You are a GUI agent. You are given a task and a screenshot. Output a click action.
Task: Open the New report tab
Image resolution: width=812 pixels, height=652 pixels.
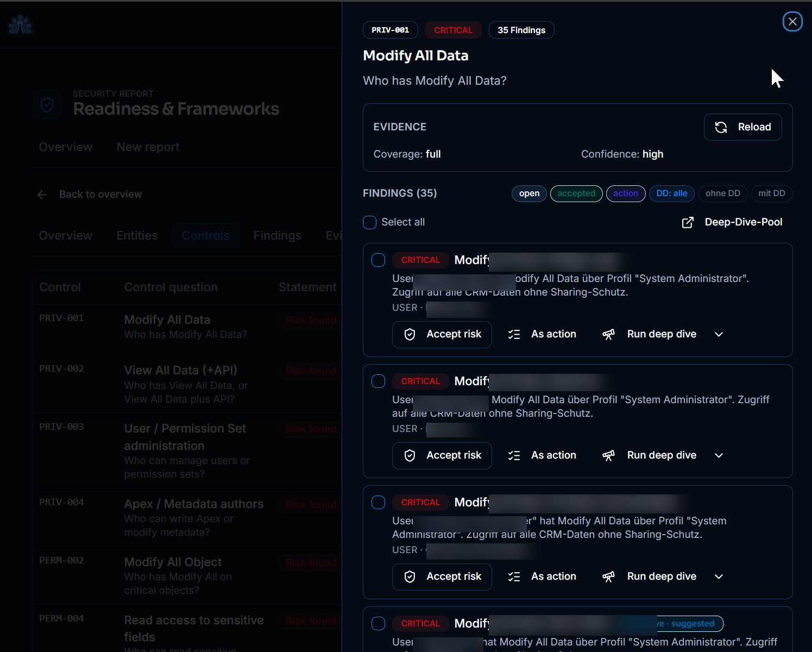point(148,147)
